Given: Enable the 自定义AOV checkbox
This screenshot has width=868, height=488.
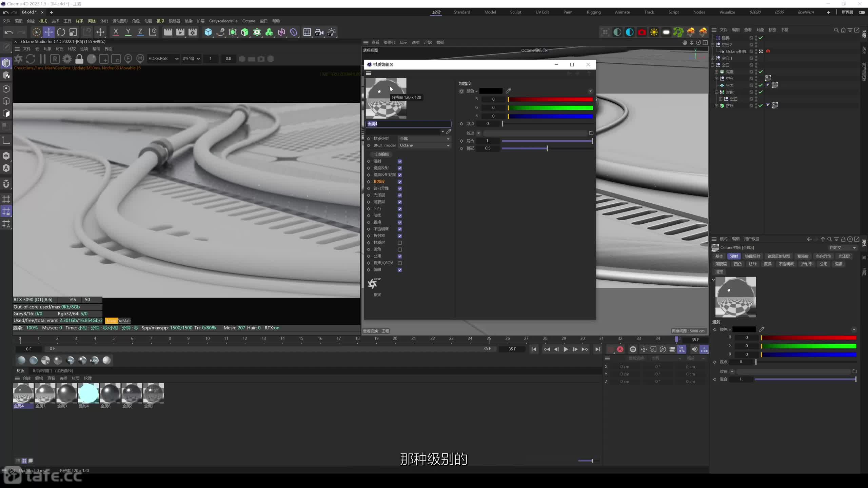Looking at the screenshot, I should point(400,263).
